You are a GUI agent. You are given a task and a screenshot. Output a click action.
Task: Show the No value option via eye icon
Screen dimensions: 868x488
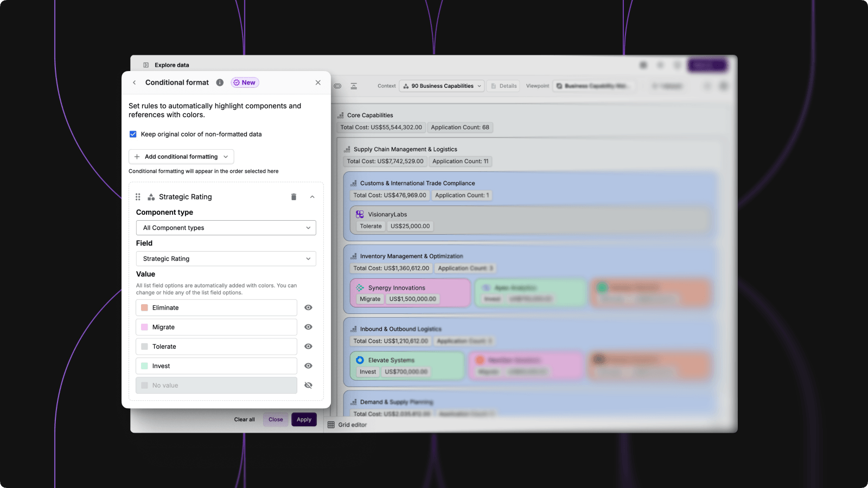point(308,386)
